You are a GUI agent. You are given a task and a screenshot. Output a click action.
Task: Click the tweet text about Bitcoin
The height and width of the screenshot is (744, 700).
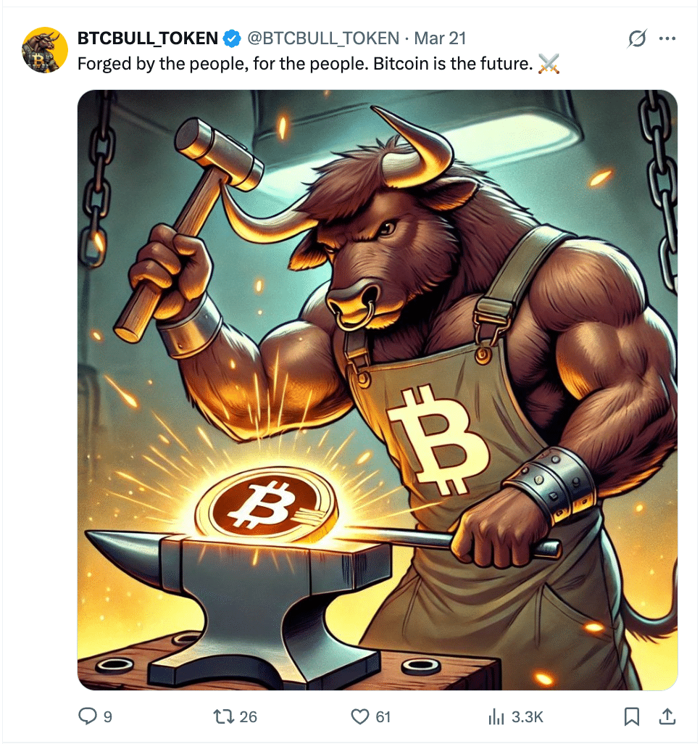pos(305,64)
